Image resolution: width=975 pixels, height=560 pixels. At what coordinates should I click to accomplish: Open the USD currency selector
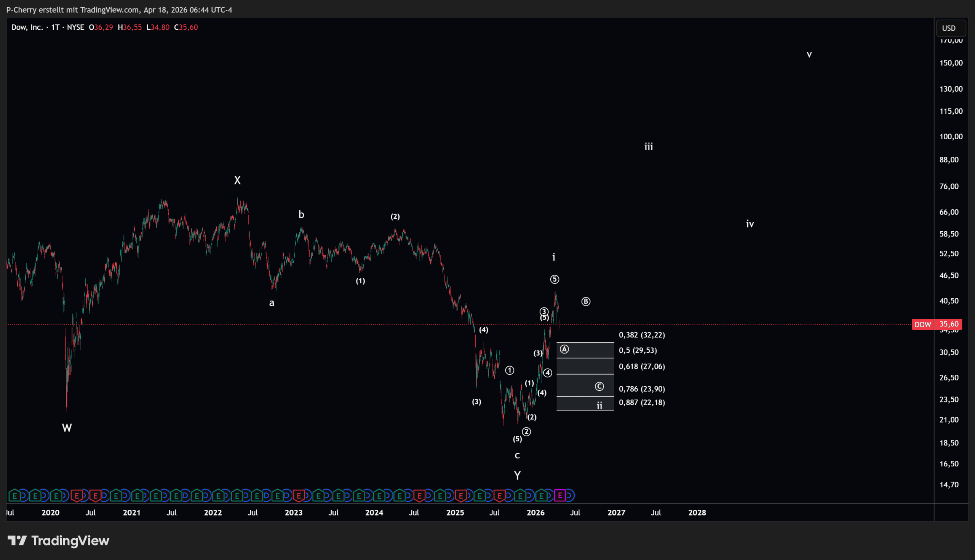coord(949,28)
